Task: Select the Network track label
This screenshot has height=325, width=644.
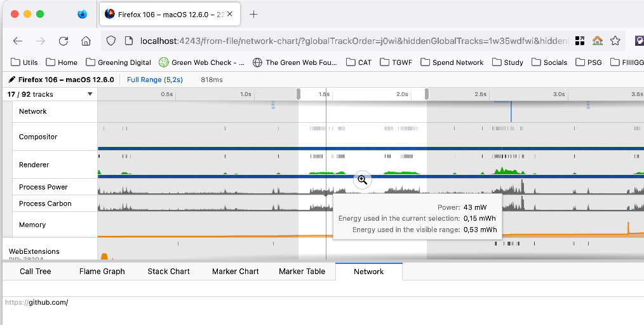Action: coord(33,111)
